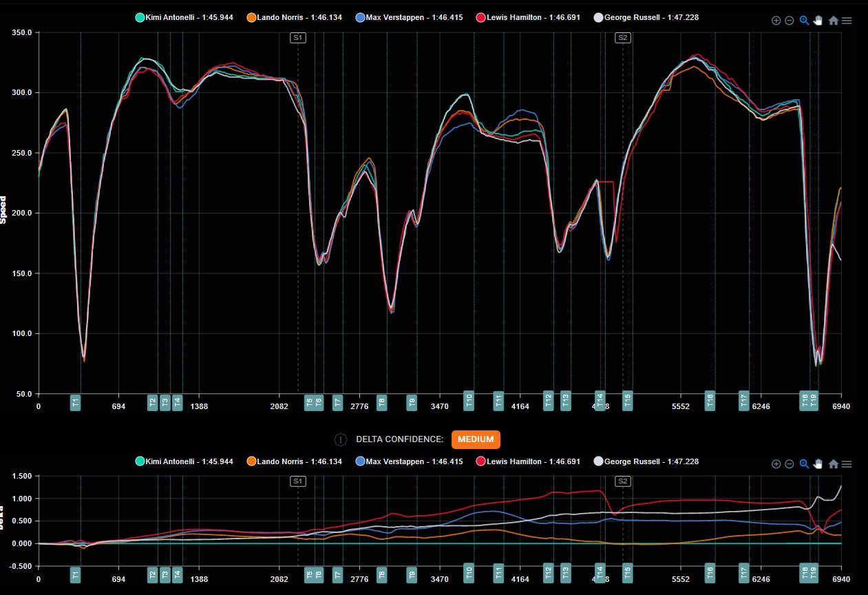This screenshot has height=595, width=868.
Task: Click the 300.0 speed axis value
Action: tap(23, 92)
